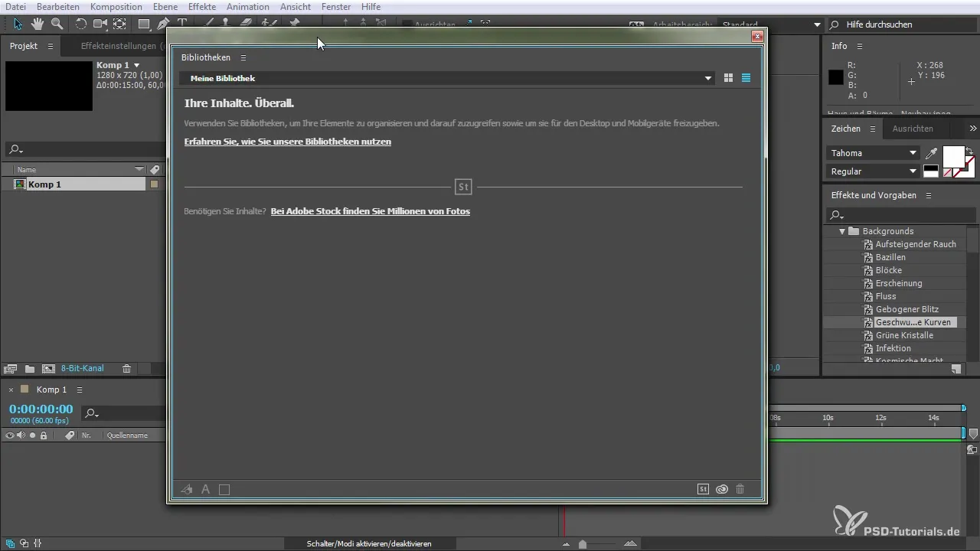
Task: Open Tahoma font family dropdown
Action: (x=873, y=153)
